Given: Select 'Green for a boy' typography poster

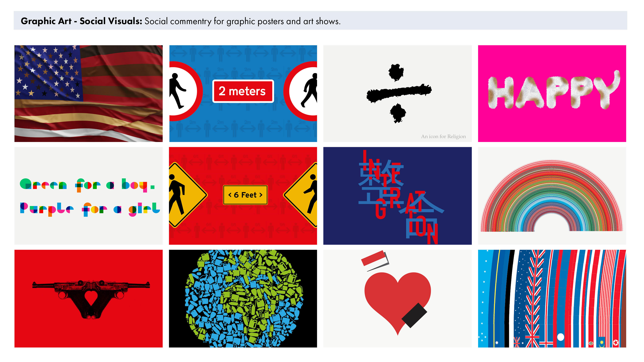Looking at the screenshot, I should pyautogui.click(x=89, y=196).
